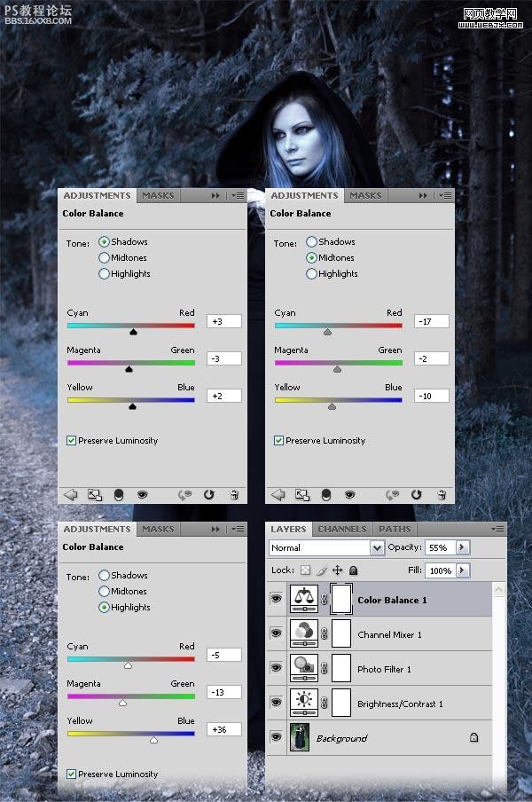Select the Layers tab
The height and width of the screenshot is (802, 532).
click(288, 529)
